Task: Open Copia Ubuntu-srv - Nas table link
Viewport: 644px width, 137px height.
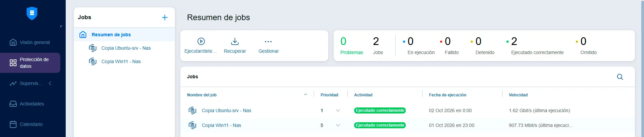Action: click(x=226, y=110)
